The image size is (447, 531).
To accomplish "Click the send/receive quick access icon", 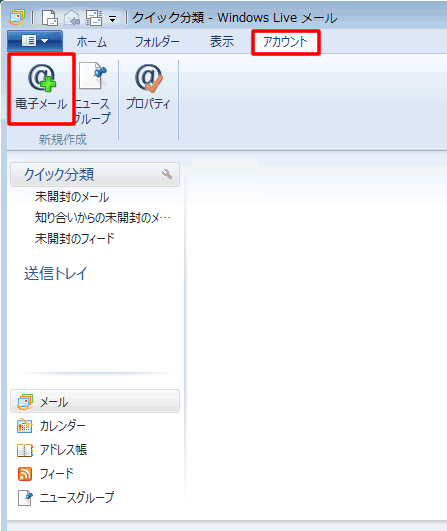I will pyautogui.click(x=94, y=18).
